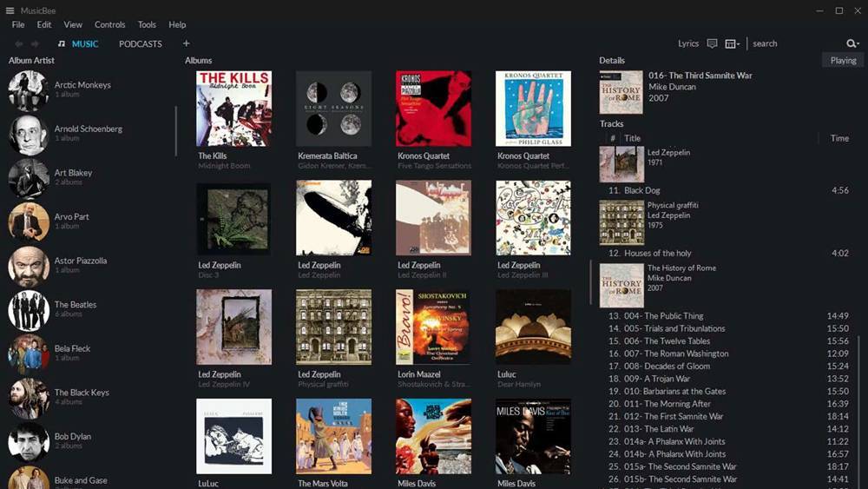Select track 010: Barbarians at the Gates
Viewport: 868px width, 489px height.
(728, 391)
